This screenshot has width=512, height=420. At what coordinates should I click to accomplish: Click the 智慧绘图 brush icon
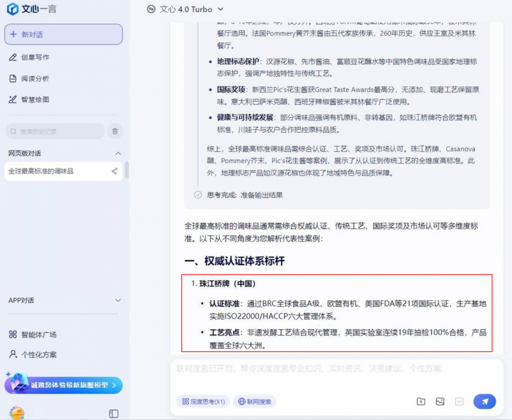click(13, 100)
